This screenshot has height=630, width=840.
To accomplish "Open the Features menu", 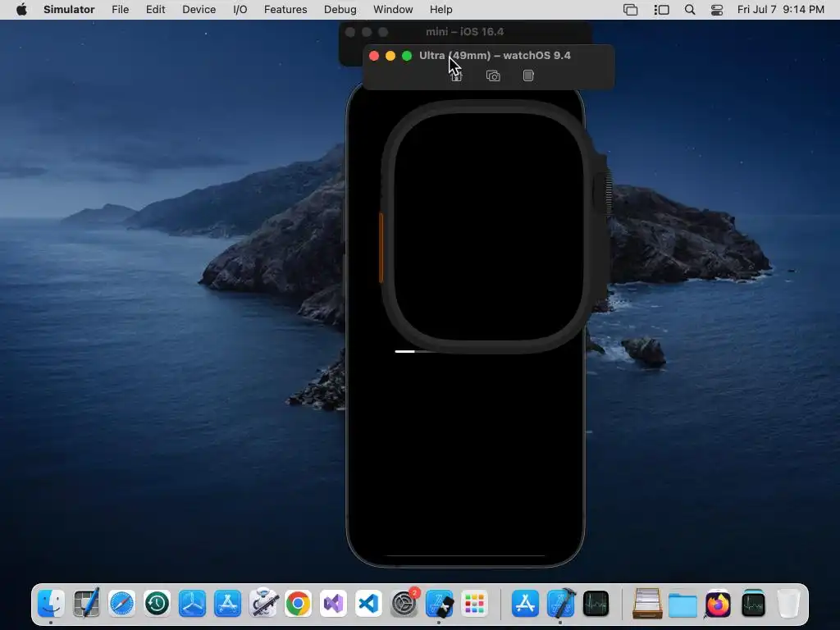I will [285, 10].
